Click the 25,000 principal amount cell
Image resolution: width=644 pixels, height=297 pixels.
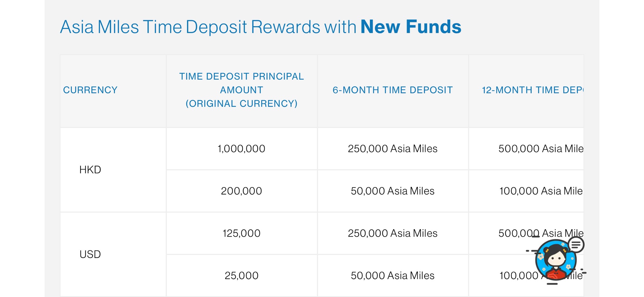point(241,276)
